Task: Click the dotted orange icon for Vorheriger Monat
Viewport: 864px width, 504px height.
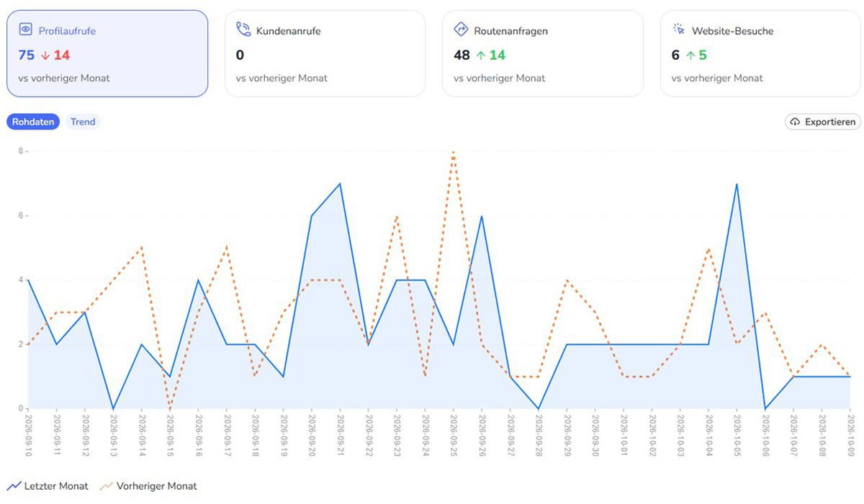Action: (x=105, y=486)
